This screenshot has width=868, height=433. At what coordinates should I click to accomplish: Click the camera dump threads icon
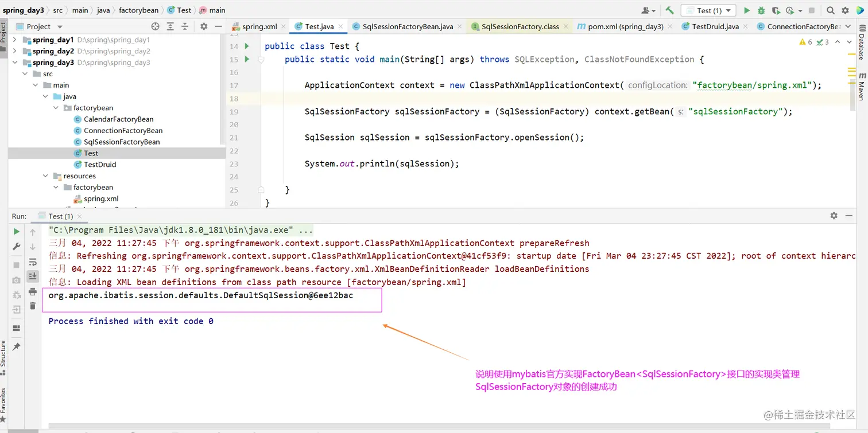click(17, 280)
